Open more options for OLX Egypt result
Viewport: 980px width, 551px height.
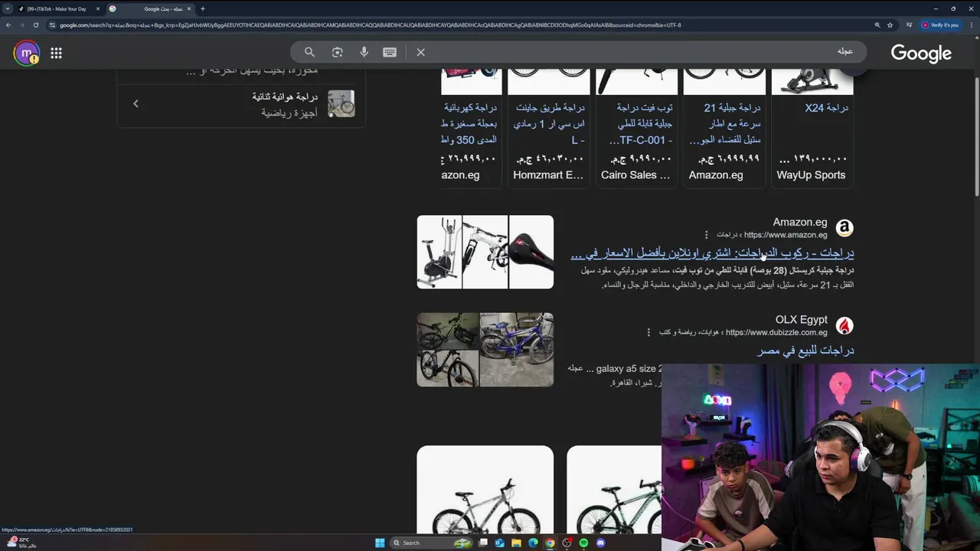[648, 332]
